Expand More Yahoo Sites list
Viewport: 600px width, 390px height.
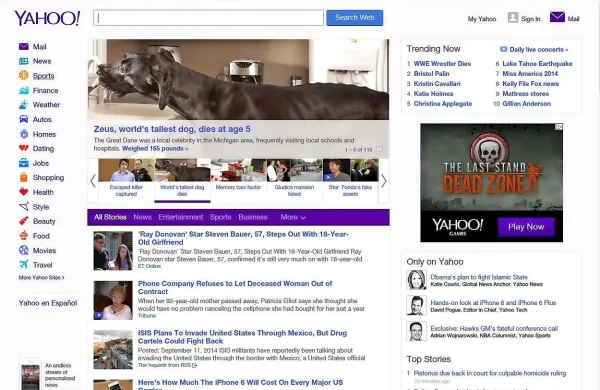point(41,277)
